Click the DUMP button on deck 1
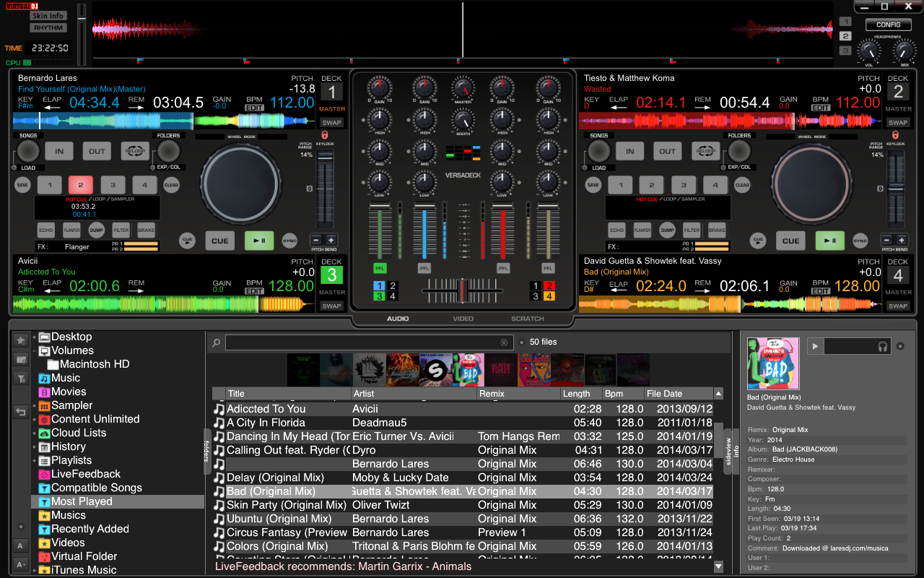Image resolution: width=924 pixels, height=578 pixels. [x=97, y=230]
